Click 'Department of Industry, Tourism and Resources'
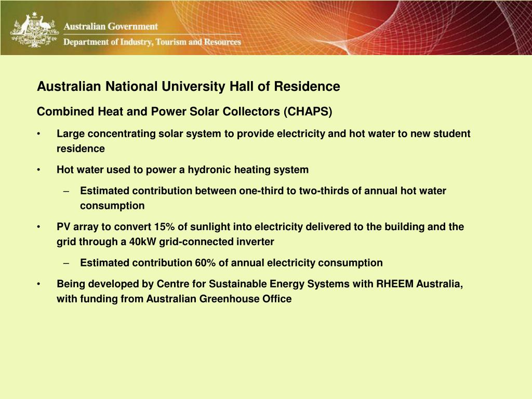 (x=152, y=42)
